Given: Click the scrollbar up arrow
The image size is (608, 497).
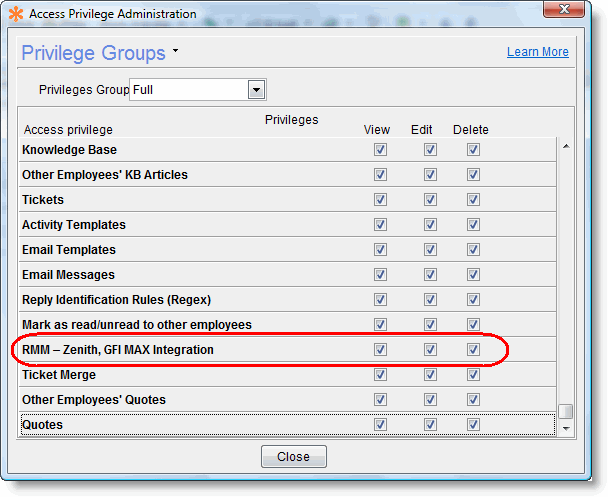Looking at the screenshot, I should (x=566, y=147).
